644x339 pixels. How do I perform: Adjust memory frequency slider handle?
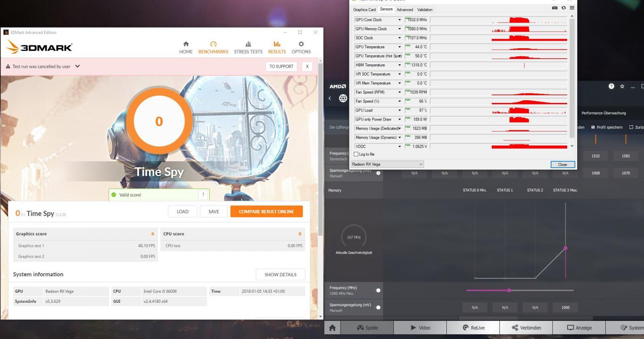(x=509, y=290)
